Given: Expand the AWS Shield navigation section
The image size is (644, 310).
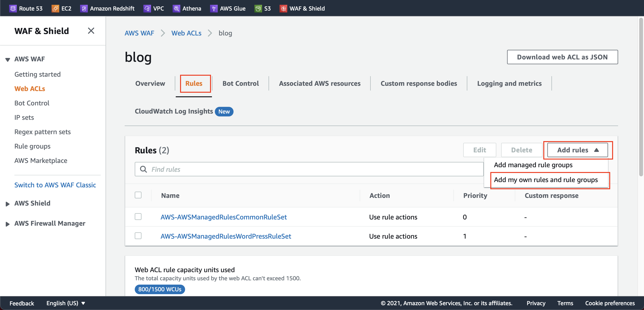Looking at the screenshot, I should coord(8,204).
